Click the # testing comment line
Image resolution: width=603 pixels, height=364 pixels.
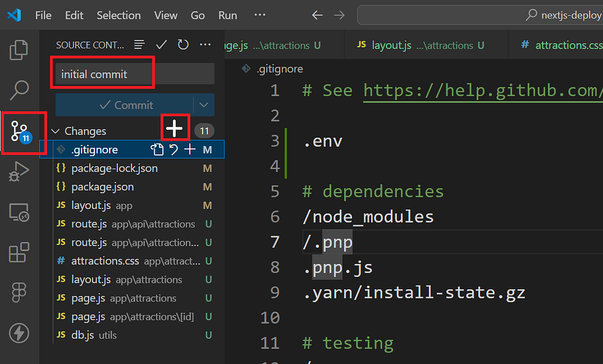[x=348, y=343]
